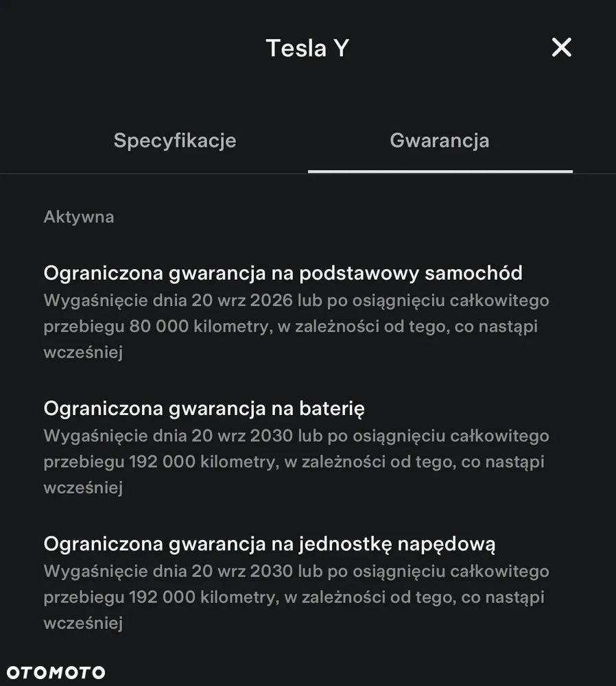Open the basic vehicle warranty heading
Image resolution: width=616 pixels, height=686 pixels.
point(283,273)
